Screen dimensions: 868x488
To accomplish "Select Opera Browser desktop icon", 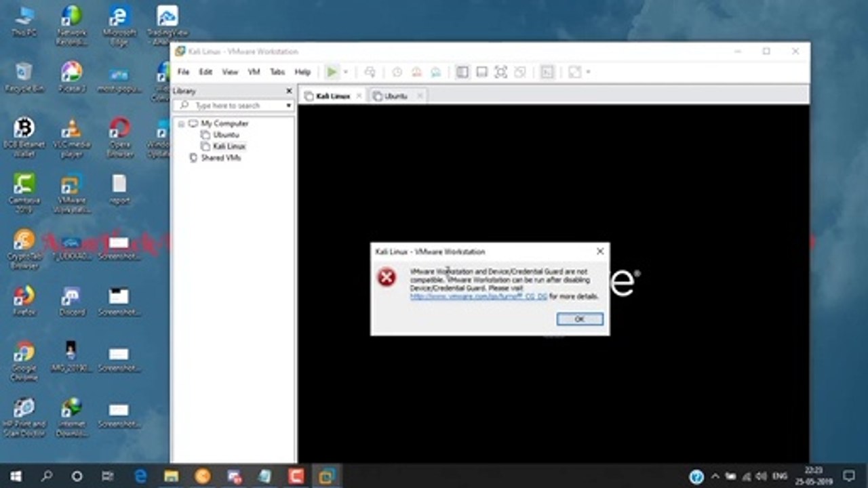I will point(119,138).
